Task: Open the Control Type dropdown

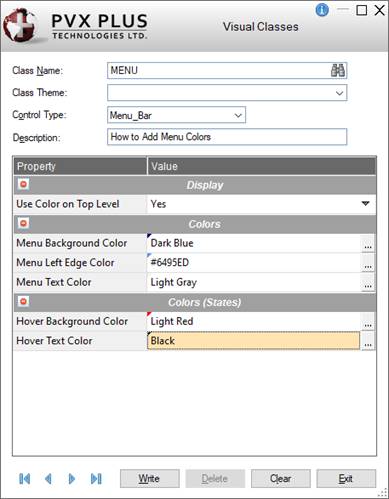Action: pos(238,115)
